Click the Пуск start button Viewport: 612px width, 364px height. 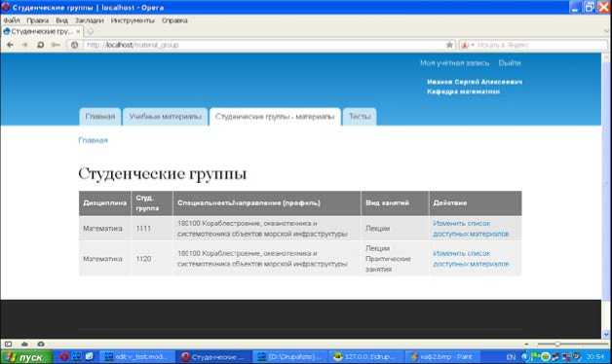(26, 356)
